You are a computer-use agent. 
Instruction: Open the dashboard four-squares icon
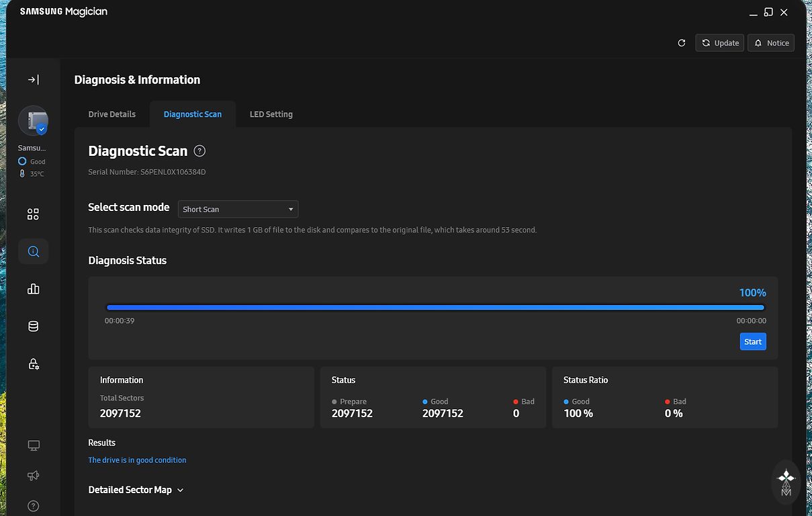[x=33, y=214]
